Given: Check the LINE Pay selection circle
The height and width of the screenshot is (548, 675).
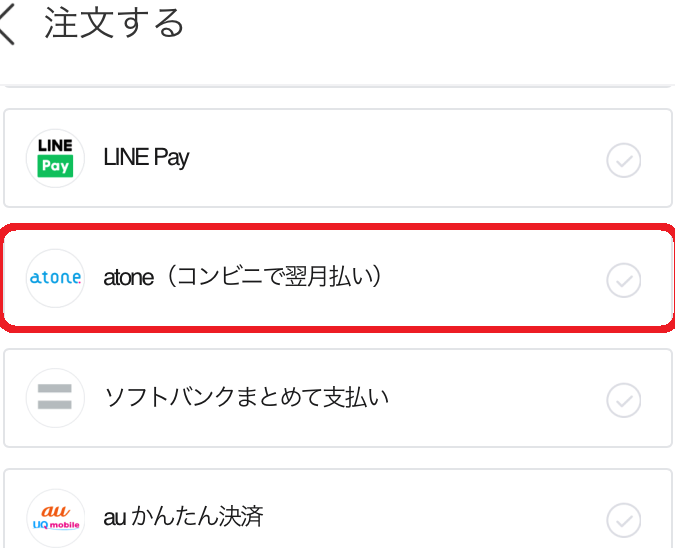Looking at the screenshot, I should point(624,160).
